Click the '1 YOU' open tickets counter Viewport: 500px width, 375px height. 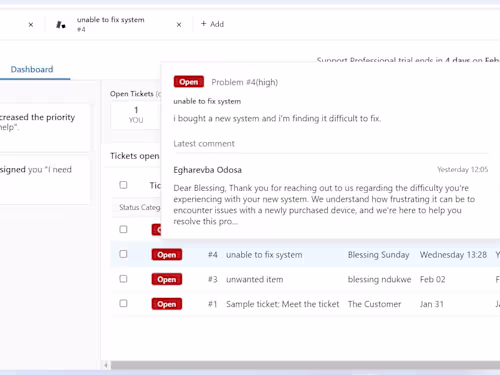point(136,115)
